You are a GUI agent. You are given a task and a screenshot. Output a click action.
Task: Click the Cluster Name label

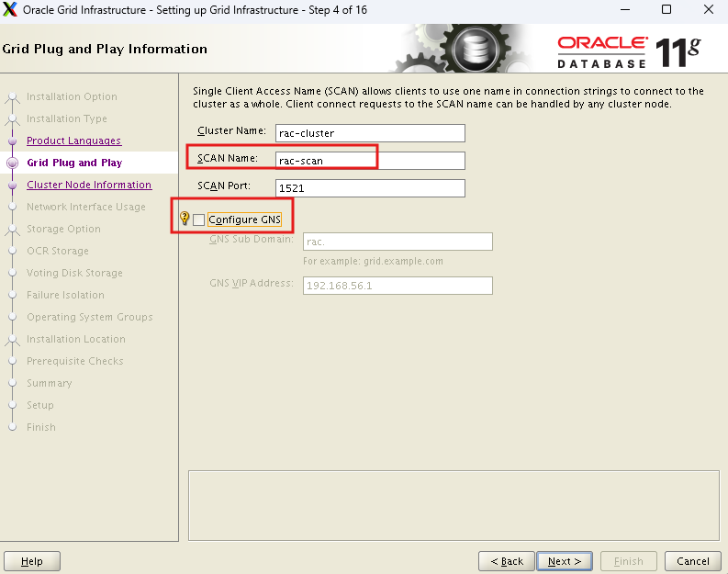tap(231, 131)
